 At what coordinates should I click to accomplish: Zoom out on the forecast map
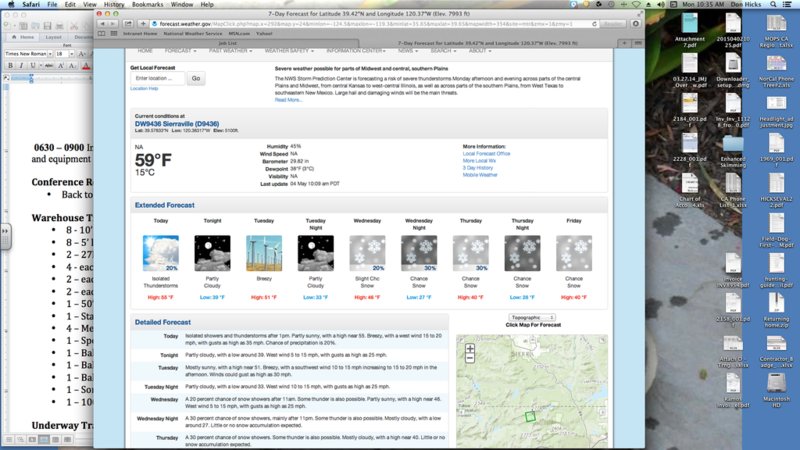tap(470, 358)
